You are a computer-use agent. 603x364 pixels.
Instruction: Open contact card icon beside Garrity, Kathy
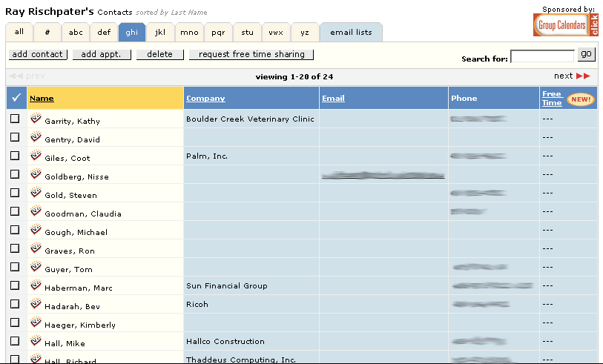[x=36, y=118]
